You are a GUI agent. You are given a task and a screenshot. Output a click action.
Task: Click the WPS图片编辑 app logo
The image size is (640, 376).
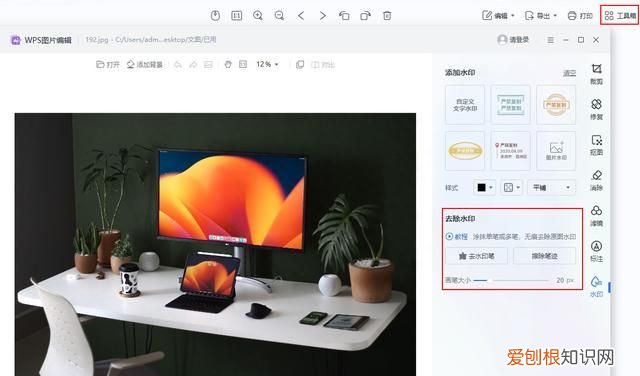16,40
